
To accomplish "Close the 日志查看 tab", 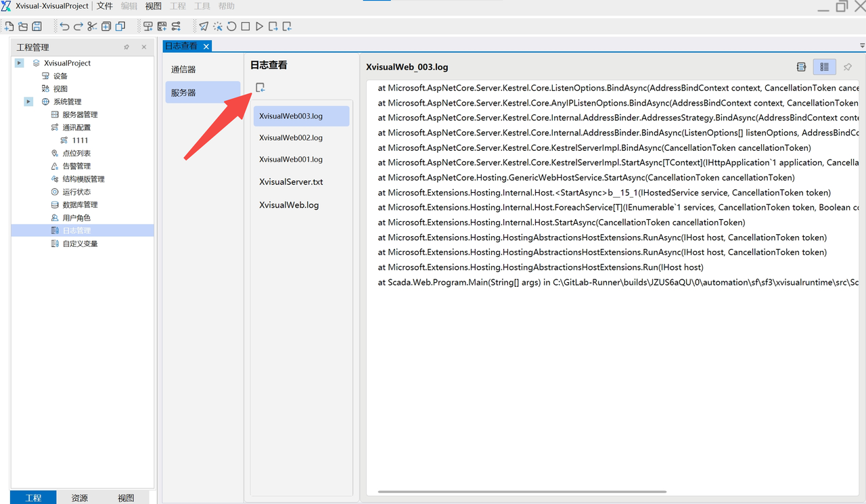I will tap(206, 46).
